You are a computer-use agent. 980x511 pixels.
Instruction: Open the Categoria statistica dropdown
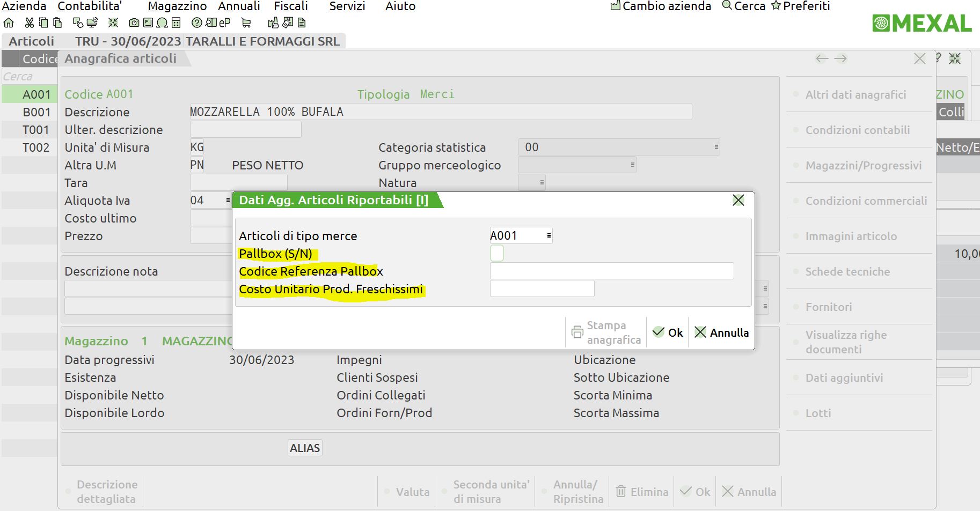[716, 147]
